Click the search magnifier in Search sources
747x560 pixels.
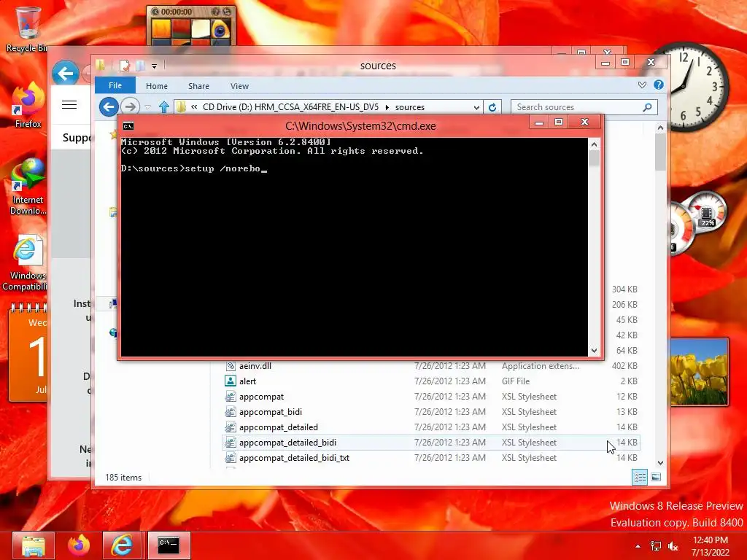tap(647, 107)
